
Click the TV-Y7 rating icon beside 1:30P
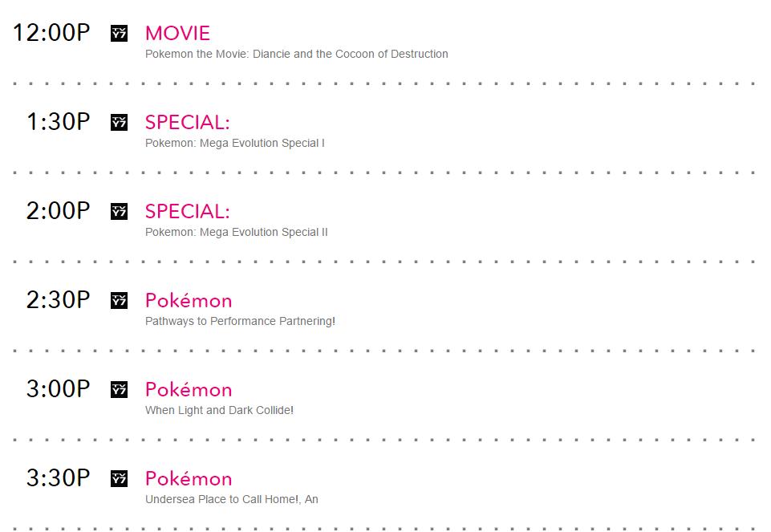pos(119,123)
